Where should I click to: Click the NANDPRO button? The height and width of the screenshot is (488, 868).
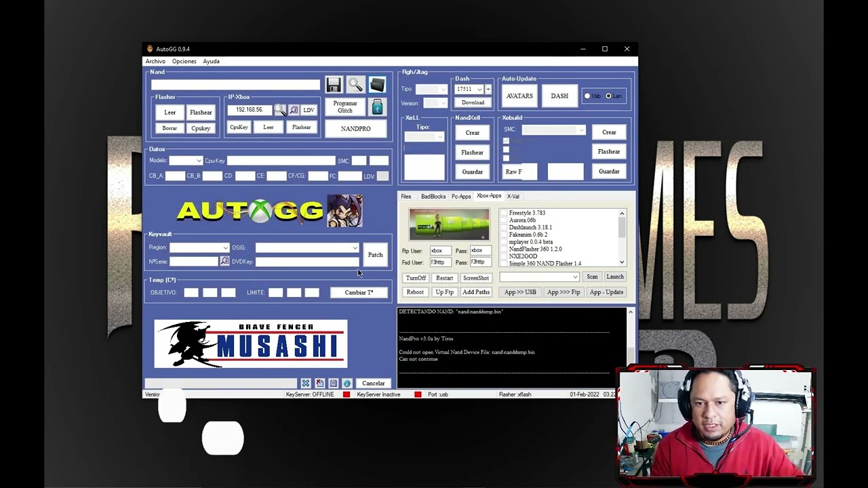[x=356, y=129]
